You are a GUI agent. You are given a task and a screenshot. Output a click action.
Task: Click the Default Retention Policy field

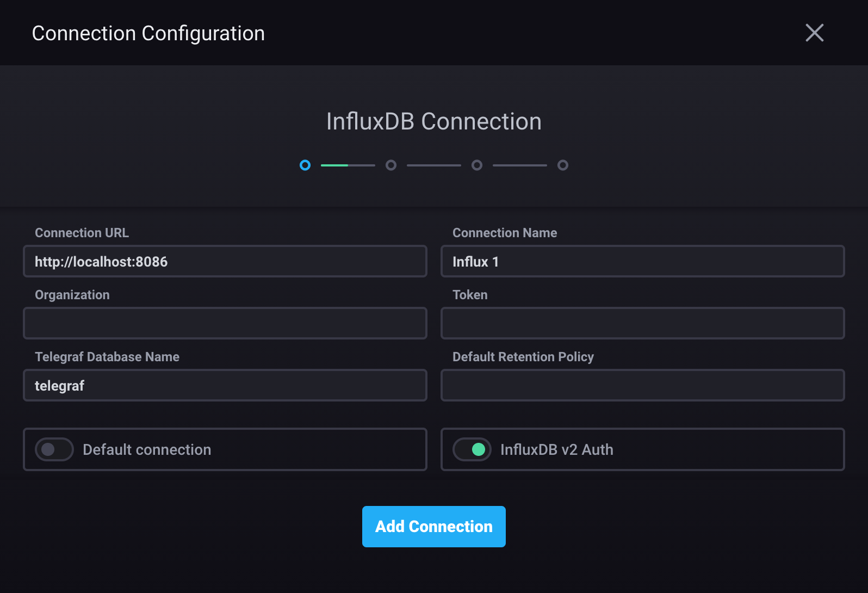coord(642,386)
